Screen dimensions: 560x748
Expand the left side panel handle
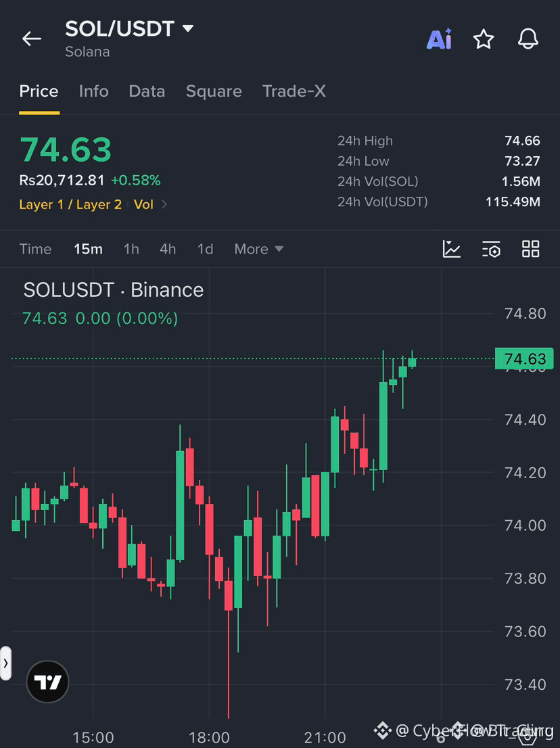(5, 663)
